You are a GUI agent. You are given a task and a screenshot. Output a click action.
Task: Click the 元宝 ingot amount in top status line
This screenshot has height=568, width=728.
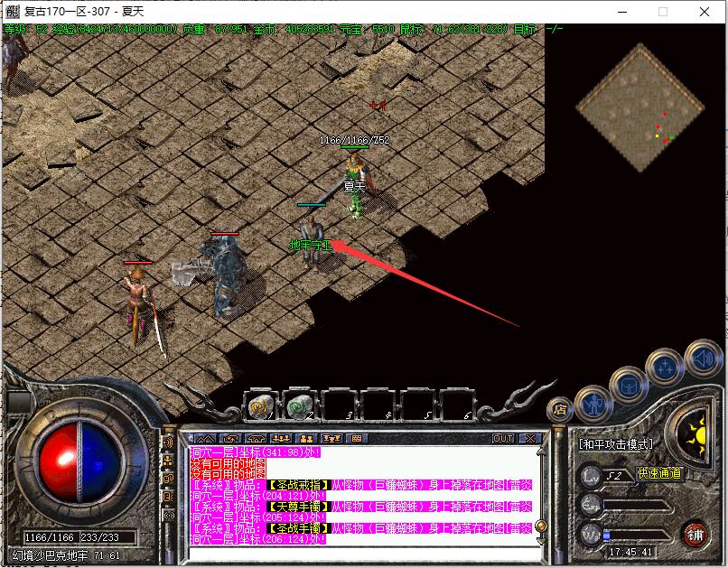pos(368,29)
